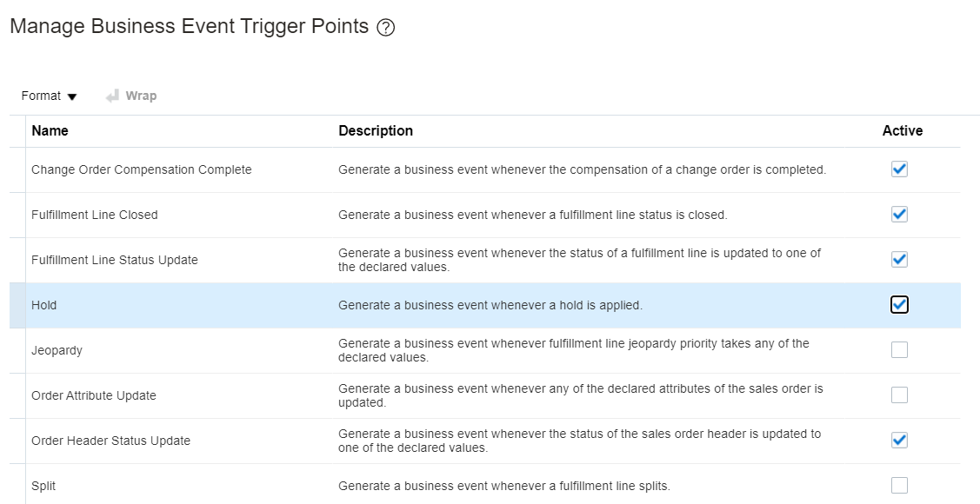Enable the Jeopardy trigger point checkbox
980x504 pixels.
pyautogui.click(x=899, y=349)
